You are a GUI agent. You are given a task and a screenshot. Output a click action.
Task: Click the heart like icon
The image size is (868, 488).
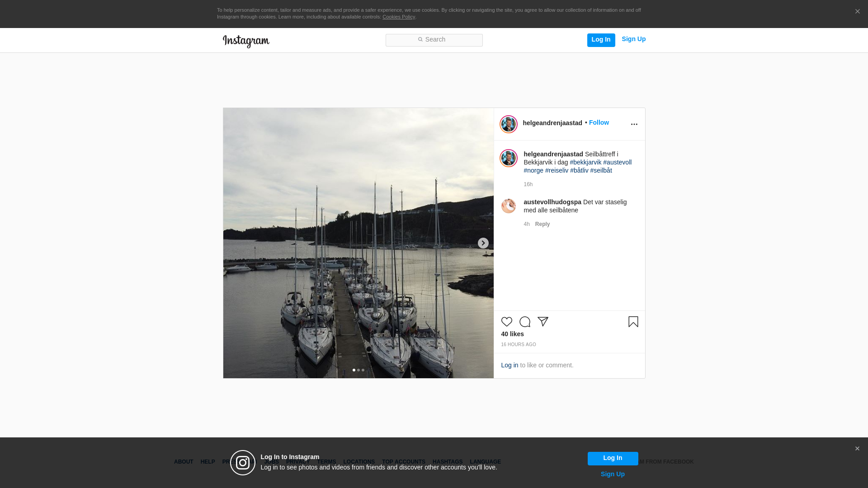506,322
